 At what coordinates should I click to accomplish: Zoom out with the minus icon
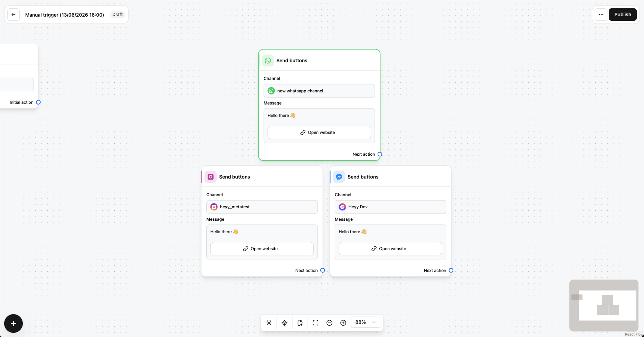pyautogui.click(x=329, y=323)
